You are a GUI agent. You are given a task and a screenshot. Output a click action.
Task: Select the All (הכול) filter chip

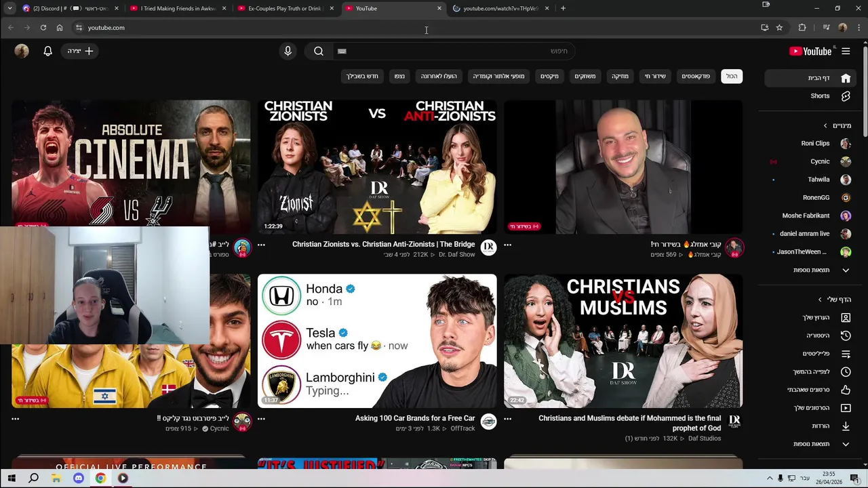pyautogui.click(x=732, y=76)
